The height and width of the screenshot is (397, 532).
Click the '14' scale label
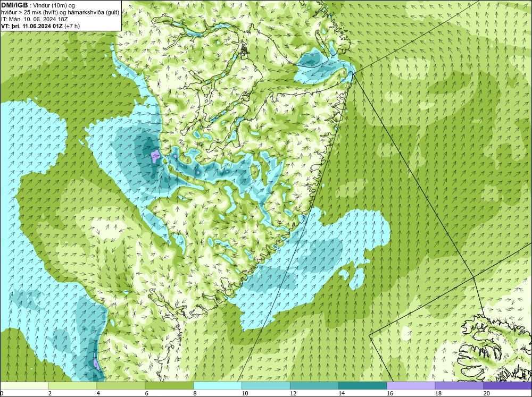pos(342,393)
